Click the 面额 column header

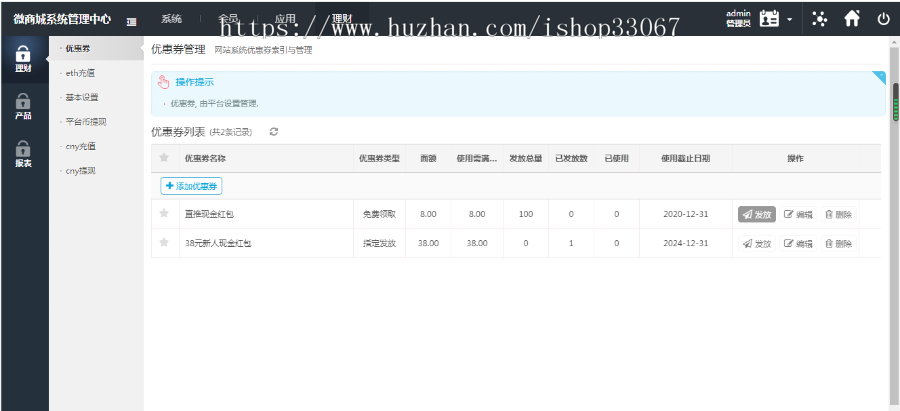(428, 158)
